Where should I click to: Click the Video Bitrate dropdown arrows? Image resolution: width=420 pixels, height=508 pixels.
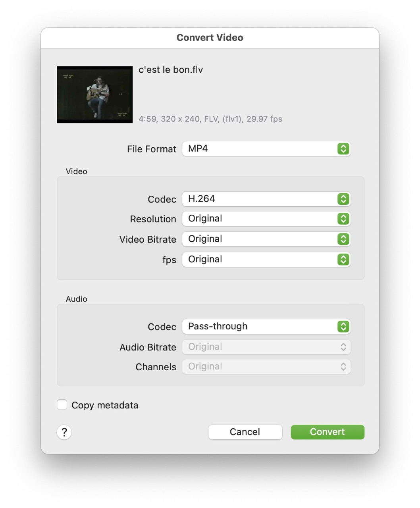click(343, 239)
